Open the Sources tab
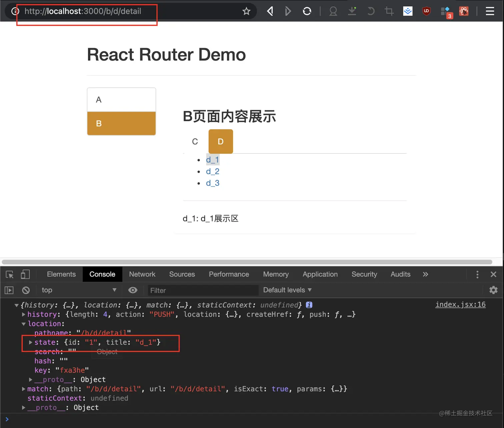 182,274
